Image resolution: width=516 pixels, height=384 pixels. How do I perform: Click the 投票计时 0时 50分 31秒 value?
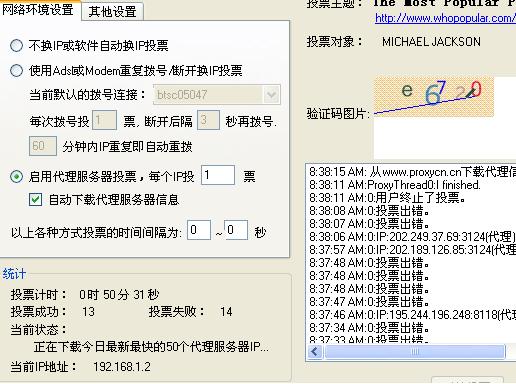(x=119, y=295)
